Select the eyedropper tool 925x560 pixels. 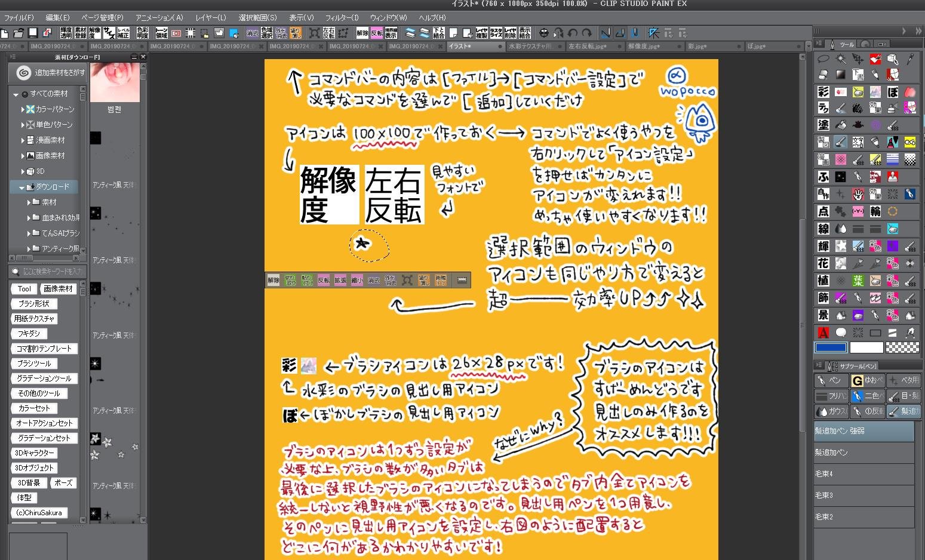(x=910, y=59)
